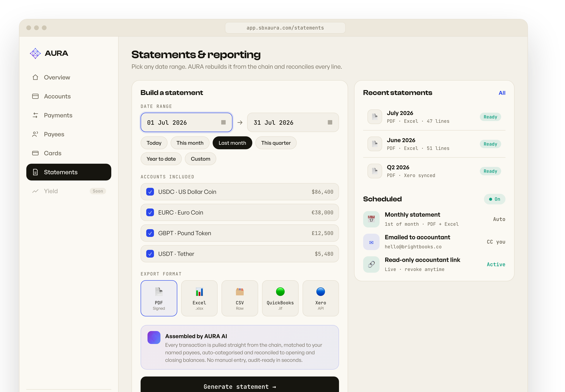Image resolution: width=565 pixels, height=392 pixels.
Task: Uncheck the EURC Euro Coin account
Action: tap(150, 212)
